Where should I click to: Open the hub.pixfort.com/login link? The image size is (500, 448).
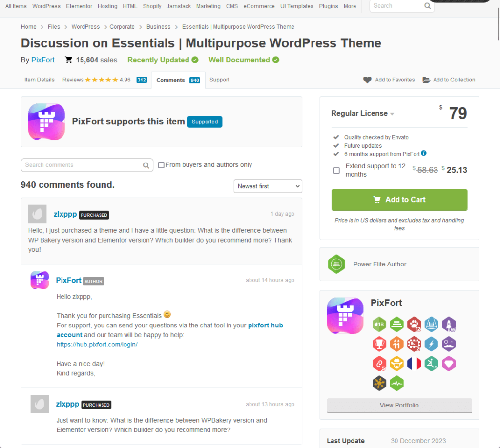tap(97, 345)
